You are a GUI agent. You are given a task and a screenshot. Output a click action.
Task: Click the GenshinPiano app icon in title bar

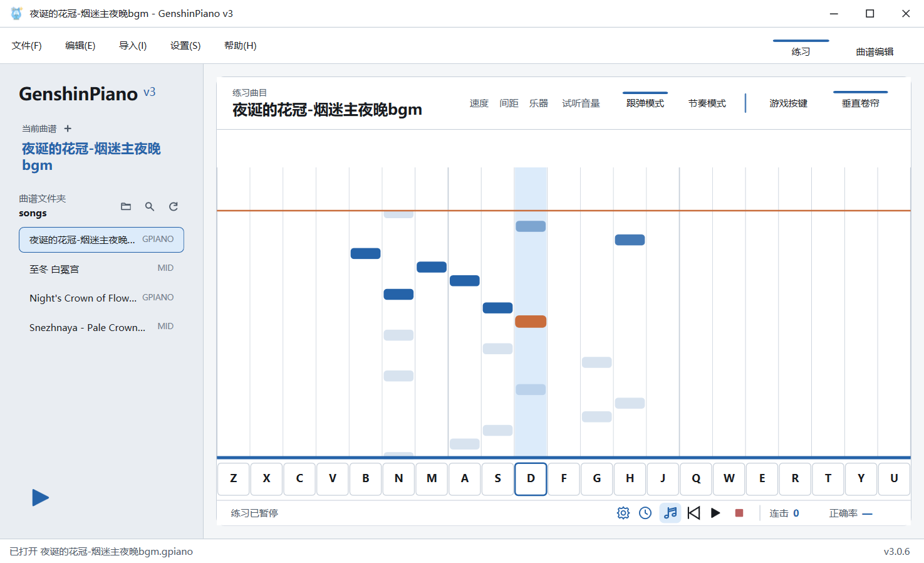(16, 13)
